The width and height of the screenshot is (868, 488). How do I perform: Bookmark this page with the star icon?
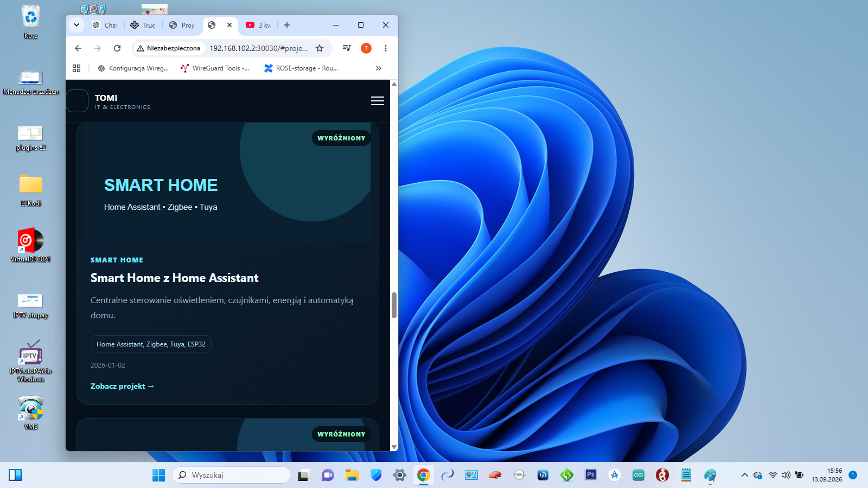click(x=320, y=48)
